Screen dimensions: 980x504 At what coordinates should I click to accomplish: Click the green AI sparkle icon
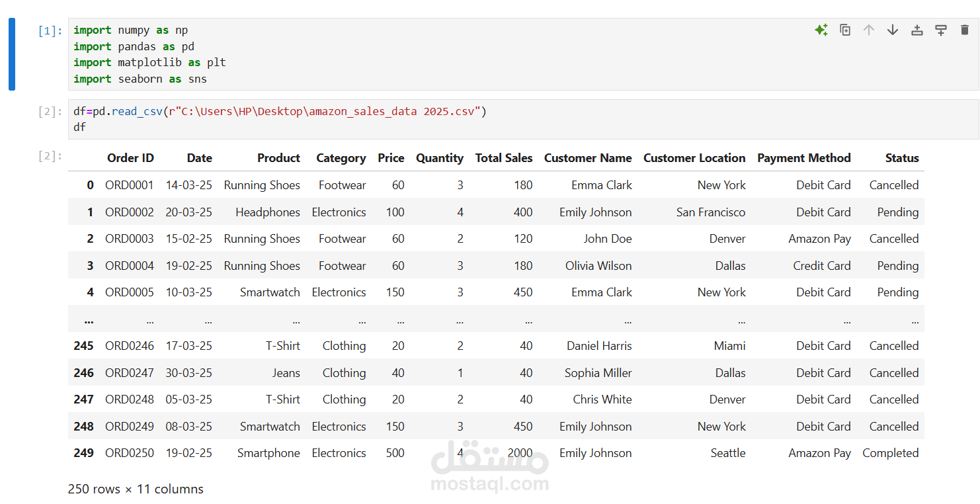(821, 30)
